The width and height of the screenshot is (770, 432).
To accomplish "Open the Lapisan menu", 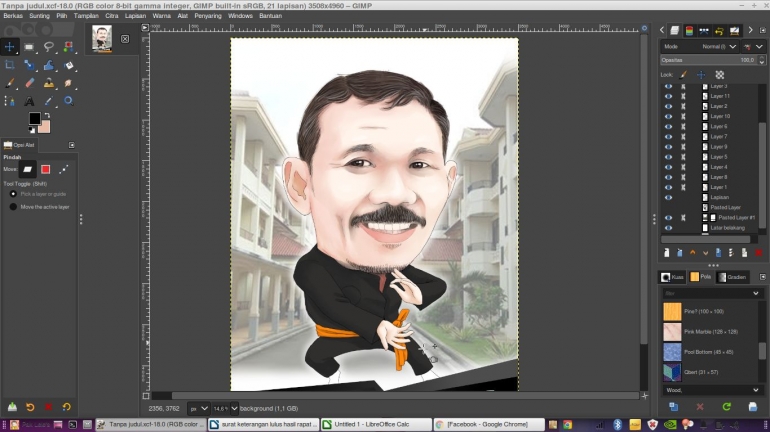I will (135, 16).
